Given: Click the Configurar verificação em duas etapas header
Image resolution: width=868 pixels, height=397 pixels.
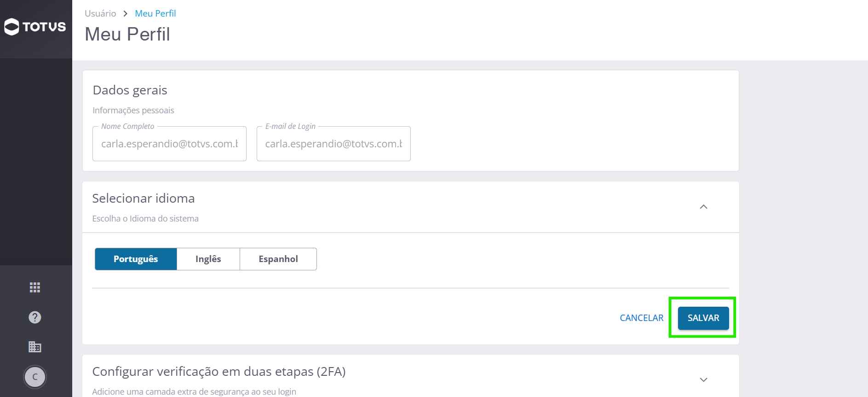Looking at the screenshot, I should [x=219, y=371].
